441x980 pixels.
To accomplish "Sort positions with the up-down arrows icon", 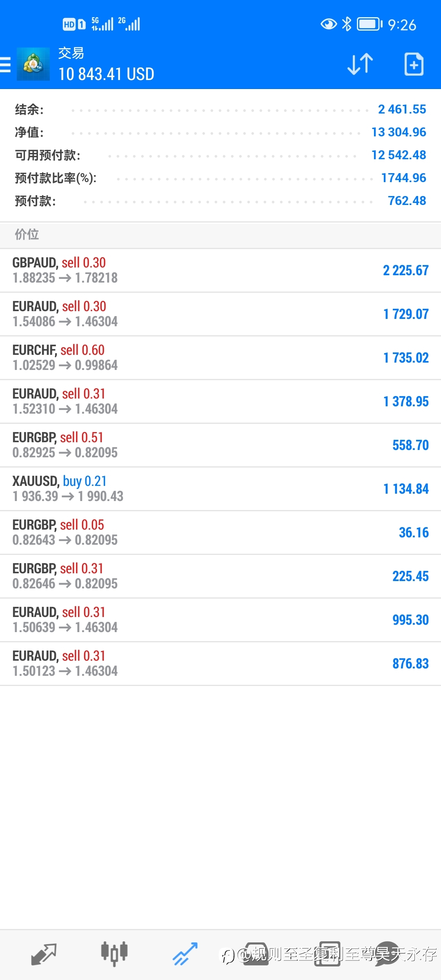I will (360, 64).
